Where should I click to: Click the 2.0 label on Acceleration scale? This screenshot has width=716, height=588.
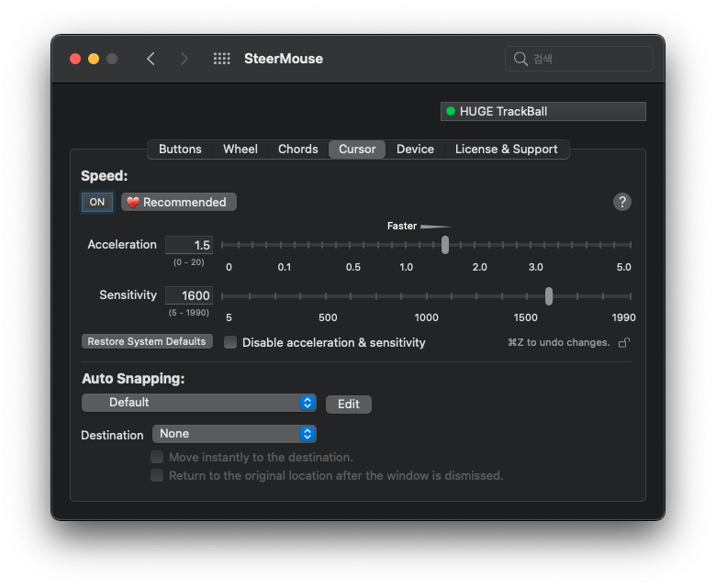click(x=479, y=267)
